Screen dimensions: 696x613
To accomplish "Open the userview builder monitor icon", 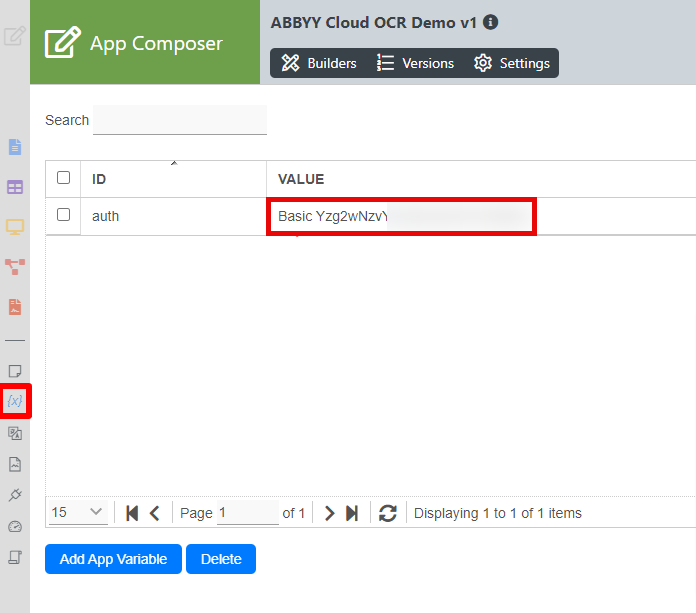I will pyautogui.click(x=15, y=227).
